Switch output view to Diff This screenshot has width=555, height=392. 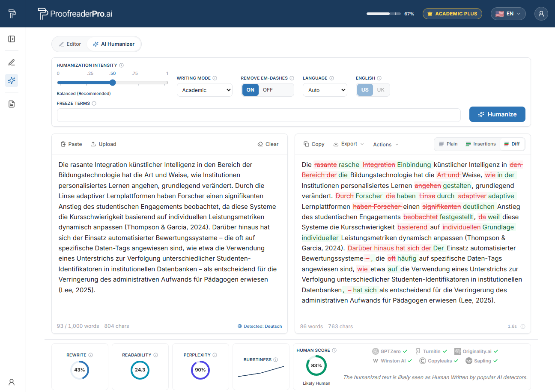click(x=512, y=144)
